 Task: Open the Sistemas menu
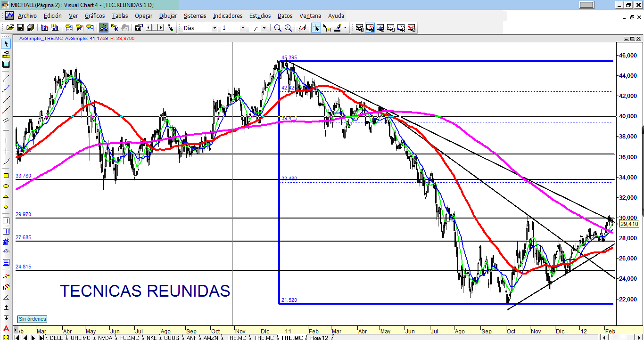195,16
